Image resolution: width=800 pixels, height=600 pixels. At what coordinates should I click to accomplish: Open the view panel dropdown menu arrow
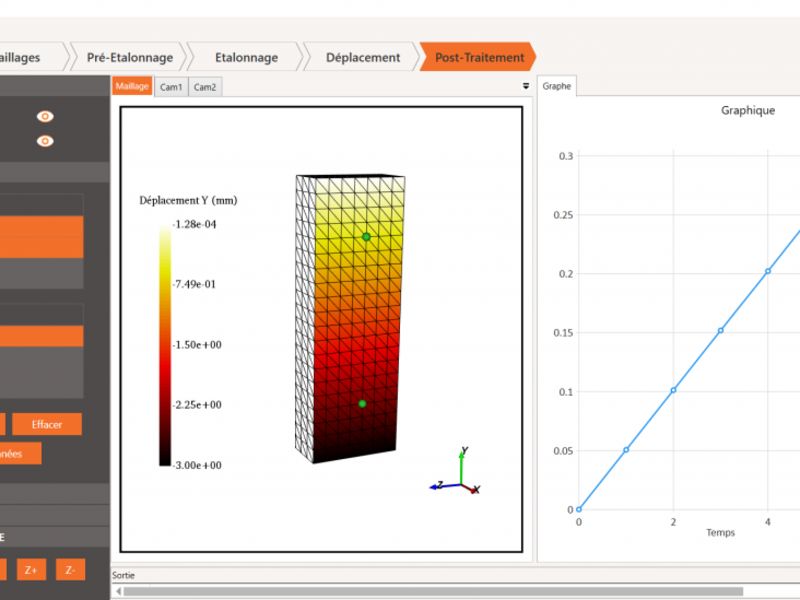tap(526, 86)
